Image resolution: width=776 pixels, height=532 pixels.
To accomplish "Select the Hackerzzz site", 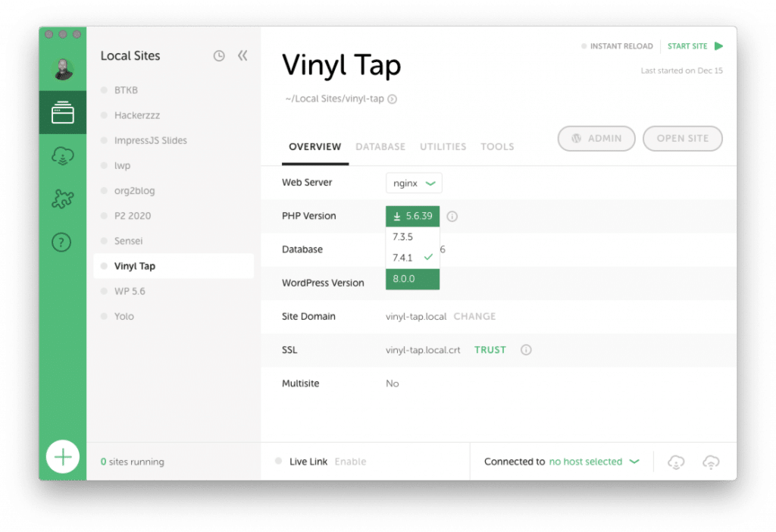I will point(174,115).
